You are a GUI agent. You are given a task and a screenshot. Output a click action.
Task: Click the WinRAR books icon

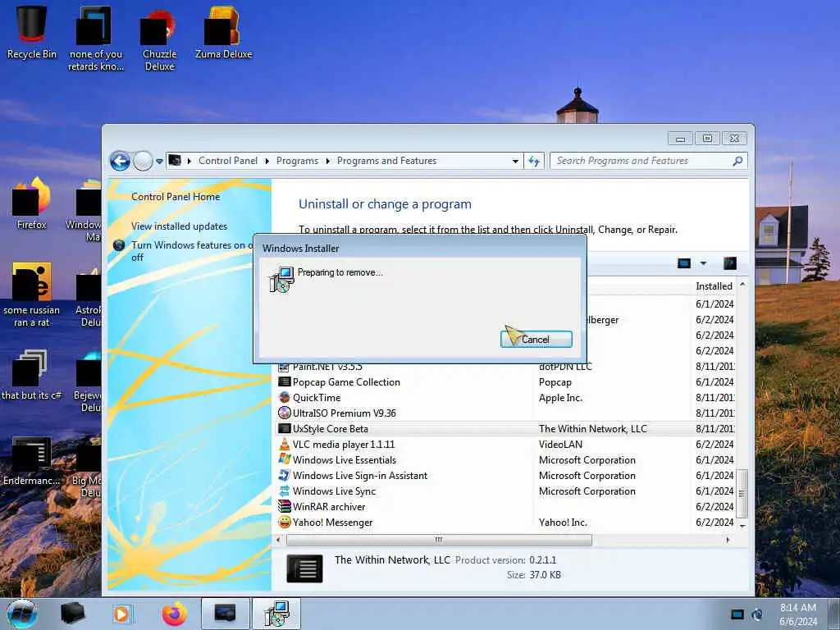pyautogui.click(x=285, y=506)
